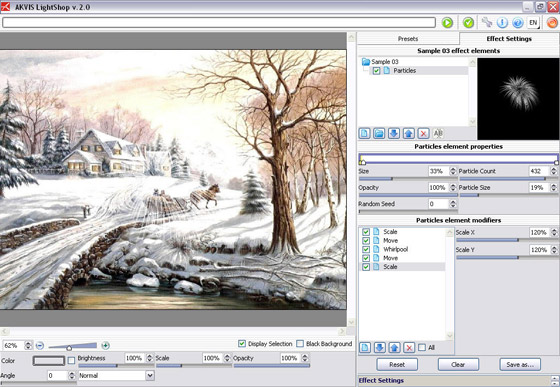This screenshot has height=387, width=560.
Task: Click the Clear button
Action: point(458,365)
